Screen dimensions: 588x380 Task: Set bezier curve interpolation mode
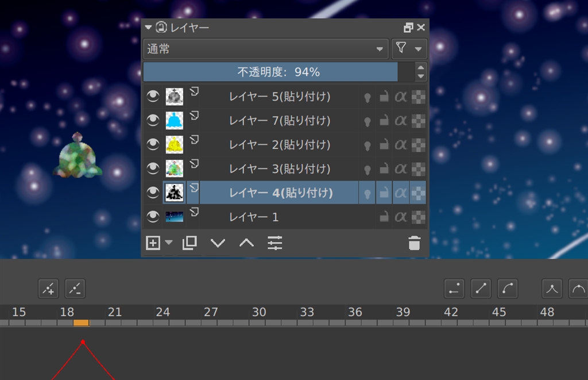point(508,289)
